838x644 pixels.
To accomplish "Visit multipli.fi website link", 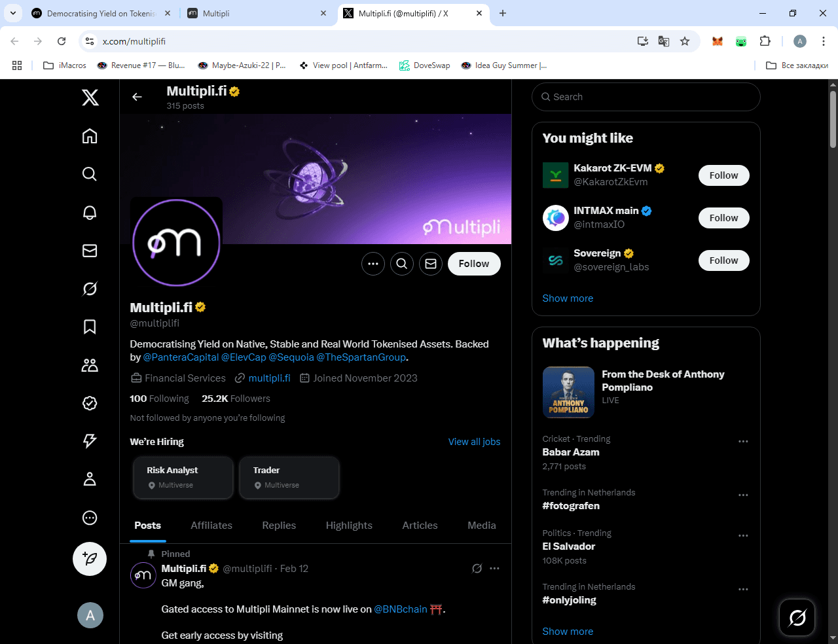I will (x=269, y=378).
